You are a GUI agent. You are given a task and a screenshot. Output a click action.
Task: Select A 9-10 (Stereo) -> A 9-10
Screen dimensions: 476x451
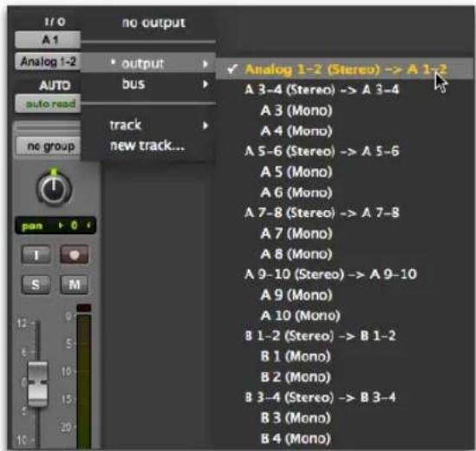pyautogui.click(x=330, y=274)
